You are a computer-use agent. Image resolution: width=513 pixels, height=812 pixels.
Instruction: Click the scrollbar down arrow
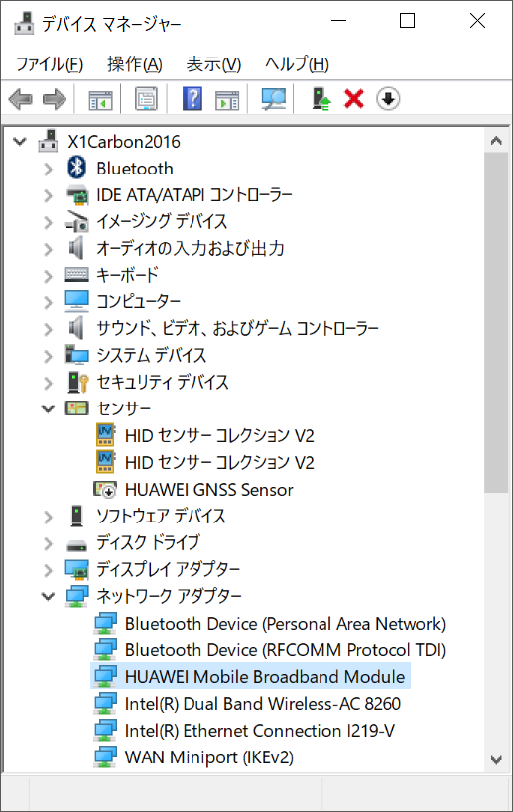pos(496,759)
